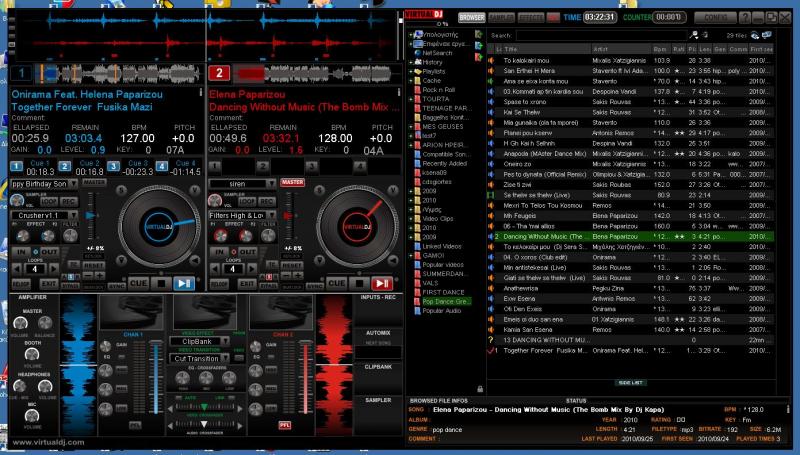Halve loop length with left arrow deck 1

coord(17,269)
